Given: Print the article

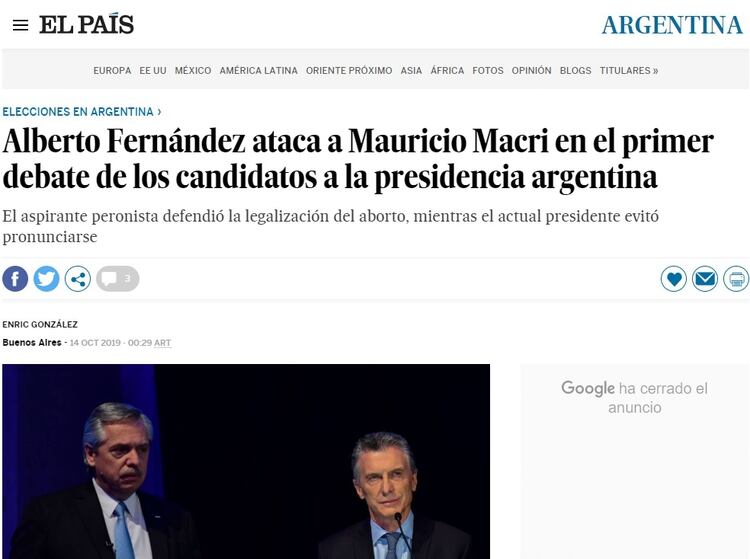Looking at the screenshot, I should coord(736,279).
